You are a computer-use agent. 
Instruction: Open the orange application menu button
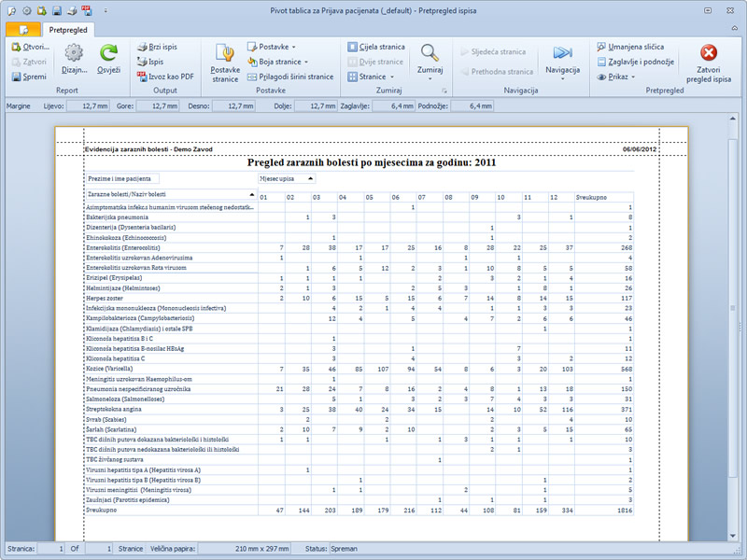click(x=22, y=30)
